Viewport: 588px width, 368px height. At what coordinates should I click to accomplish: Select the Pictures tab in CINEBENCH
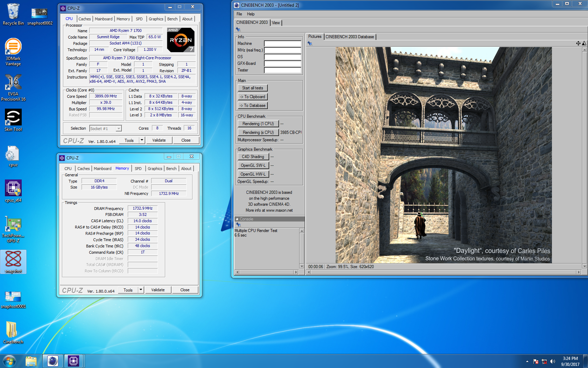(315, 36)
